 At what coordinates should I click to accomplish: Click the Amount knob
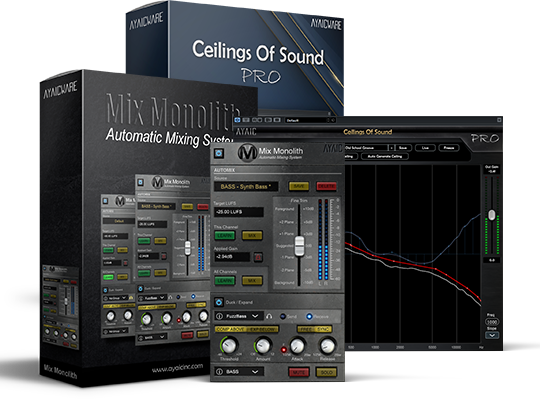pos(263,345)
